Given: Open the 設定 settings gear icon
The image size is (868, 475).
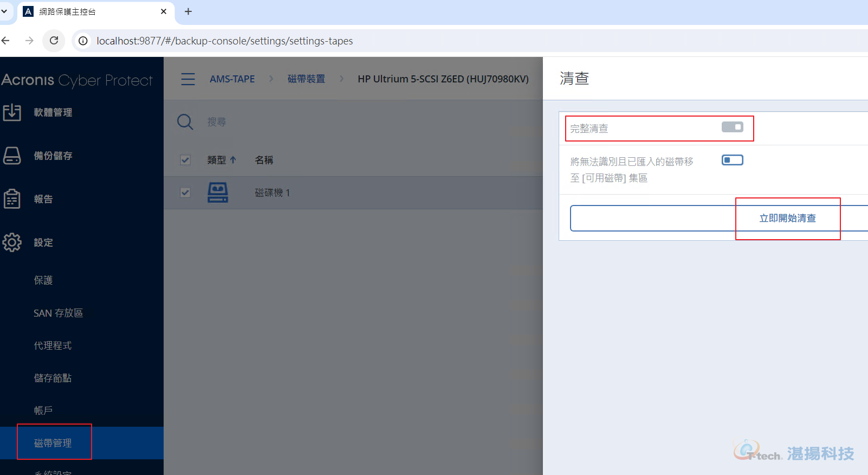Looking at the screenshot, I should pyautogui.click(x=12, y=242).
